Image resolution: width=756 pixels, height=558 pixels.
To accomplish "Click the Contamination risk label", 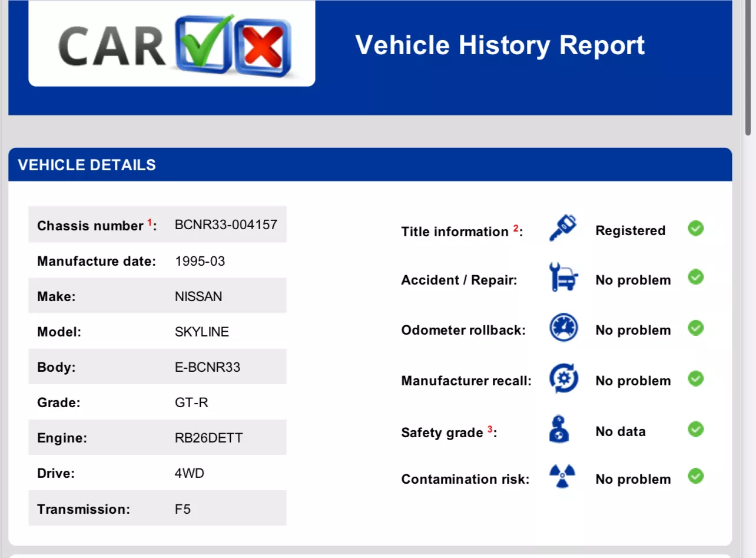I will 466,479.
